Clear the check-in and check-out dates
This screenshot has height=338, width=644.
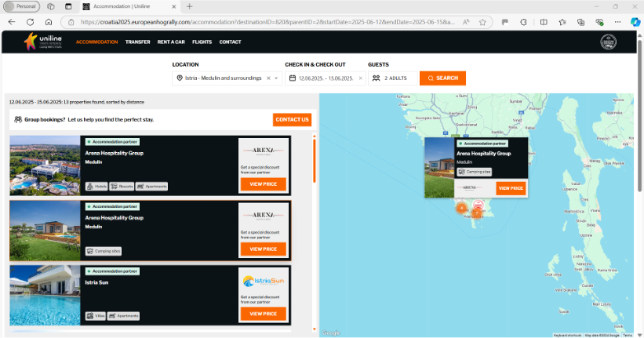pyautogui.click(x=360, y=78)
